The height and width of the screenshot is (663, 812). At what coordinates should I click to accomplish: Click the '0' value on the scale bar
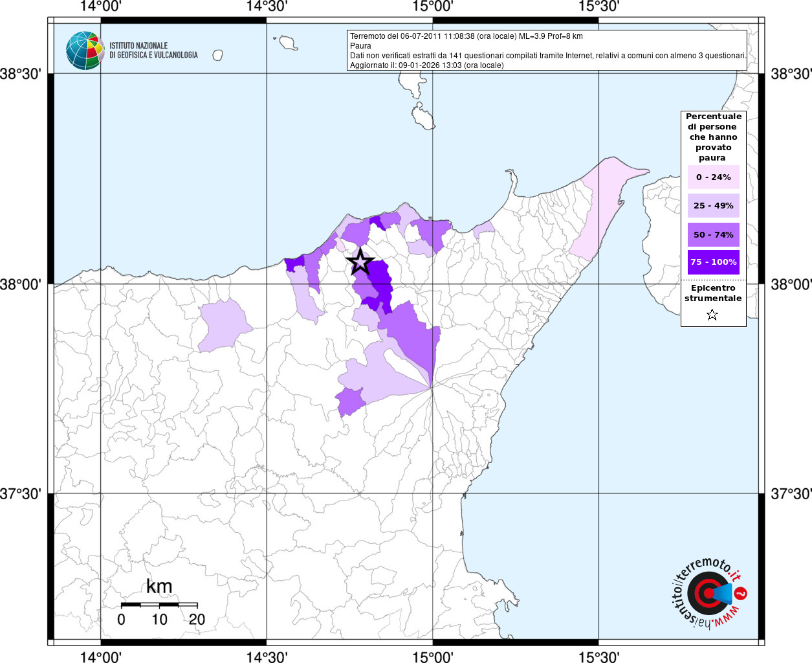coord(122,619)
